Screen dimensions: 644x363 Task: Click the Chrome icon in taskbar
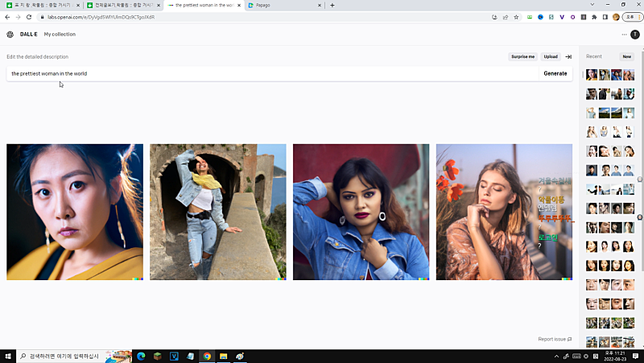click(207, 356)
